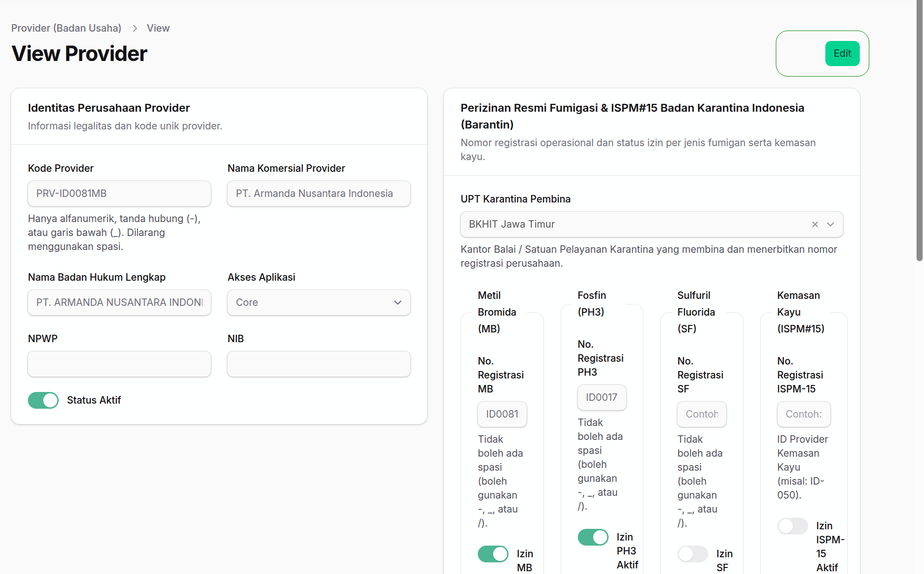Disable the Izin PH3 Aktif switch
924x574 pixels.
tap(593, 537)
